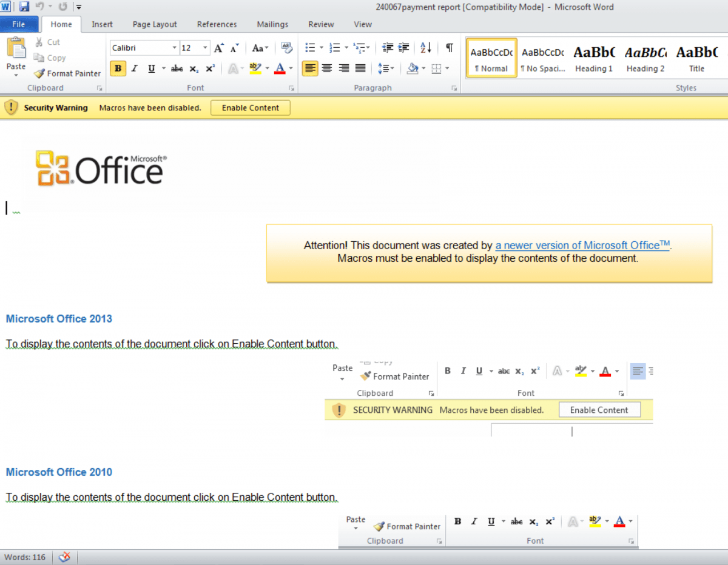Screen dimensions: 728x565
Task: Toggle the highlighted orange Bold button
Action: pos(118,69)
